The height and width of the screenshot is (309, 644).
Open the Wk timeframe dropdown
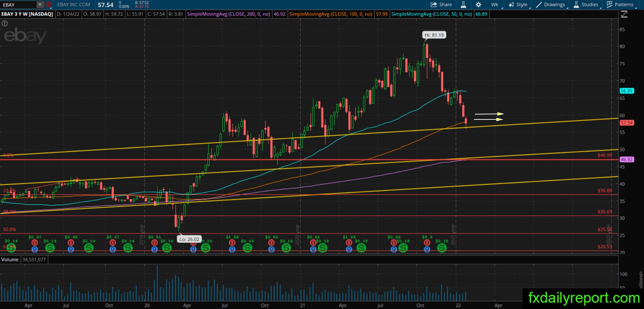click(x=495, y=4)
